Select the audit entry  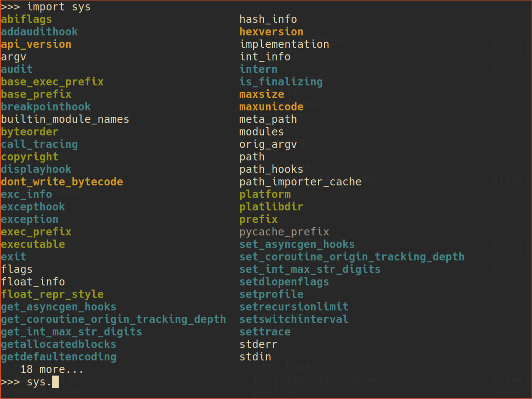pyautogui.click(x=17, y=69)
